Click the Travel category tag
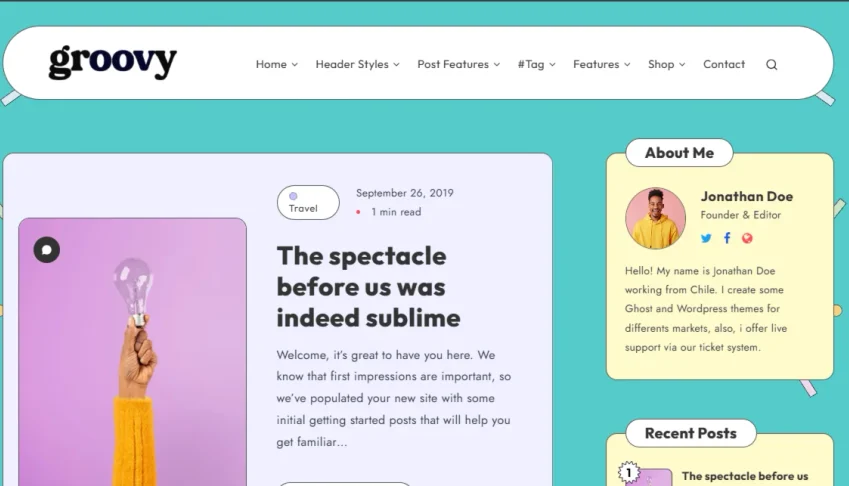Image resolution: width=849 pixels, height=486 pixels. (308, 202)
